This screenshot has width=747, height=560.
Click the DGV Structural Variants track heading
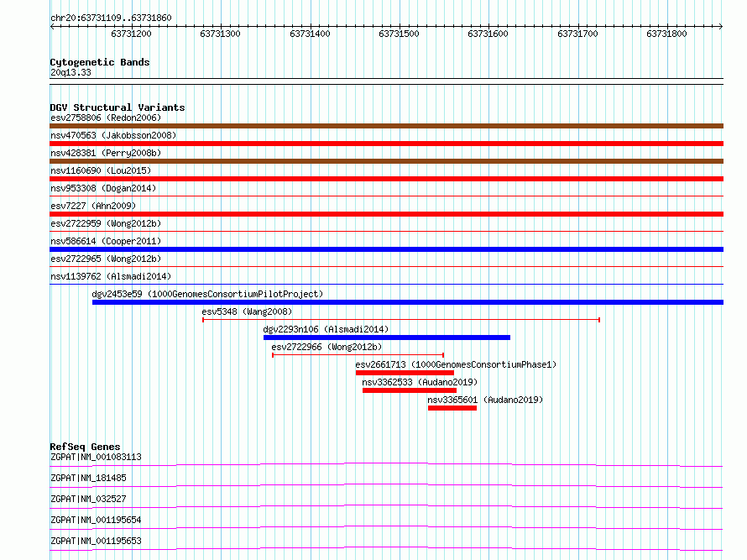pos(118,107)
